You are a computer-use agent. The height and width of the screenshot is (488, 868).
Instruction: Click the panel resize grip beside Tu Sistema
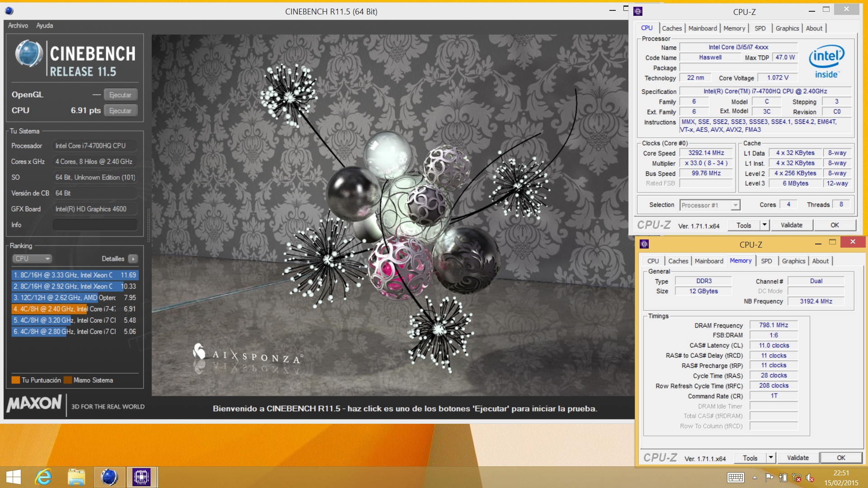[x=148, y=225]
